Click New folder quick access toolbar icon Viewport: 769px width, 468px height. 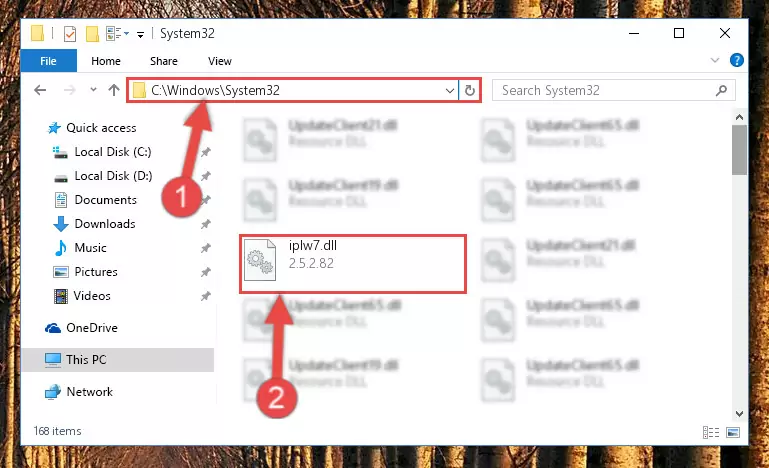click(x=92, y=34)
